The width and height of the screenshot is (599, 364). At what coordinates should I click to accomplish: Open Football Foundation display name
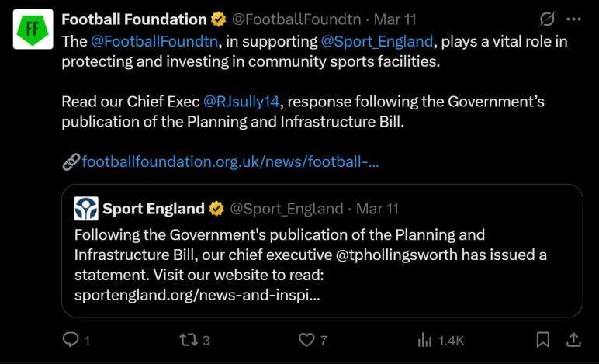click(134, 19)
